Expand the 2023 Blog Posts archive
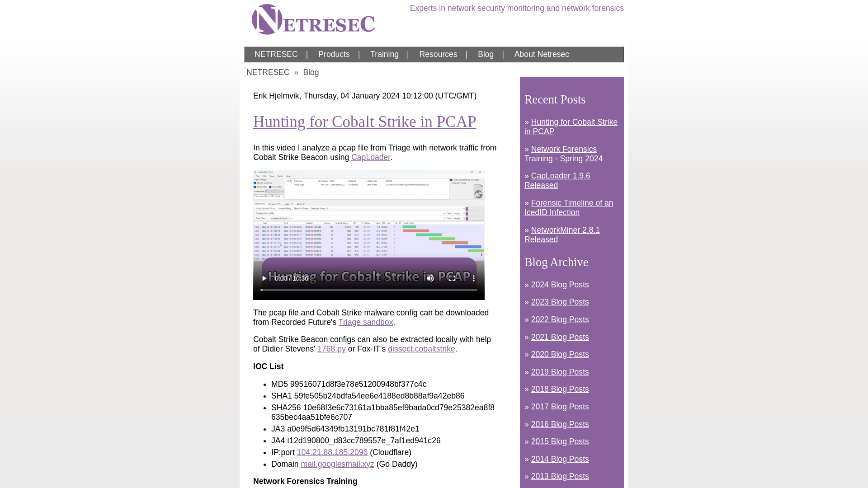The image size is (868, 488). pyautogui.click(x=559, y=301)
